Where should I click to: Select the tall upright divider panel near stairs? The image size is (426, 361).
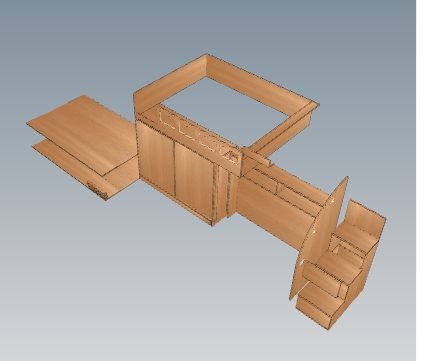(x=318, y=238)
